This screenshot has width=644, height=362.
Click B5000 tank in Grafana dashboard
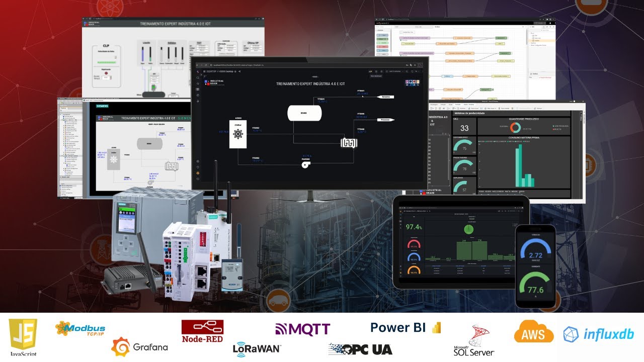pos(304,113)
